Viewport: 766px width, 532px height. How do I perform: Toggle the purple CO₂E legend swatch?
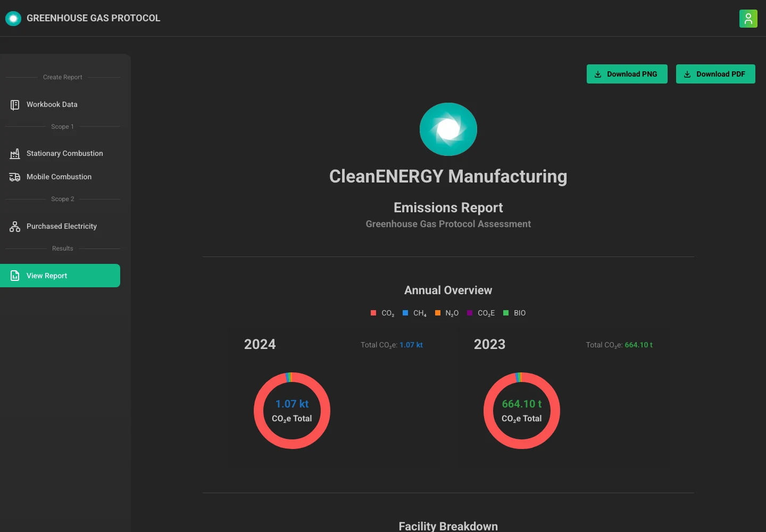point(470,313)
